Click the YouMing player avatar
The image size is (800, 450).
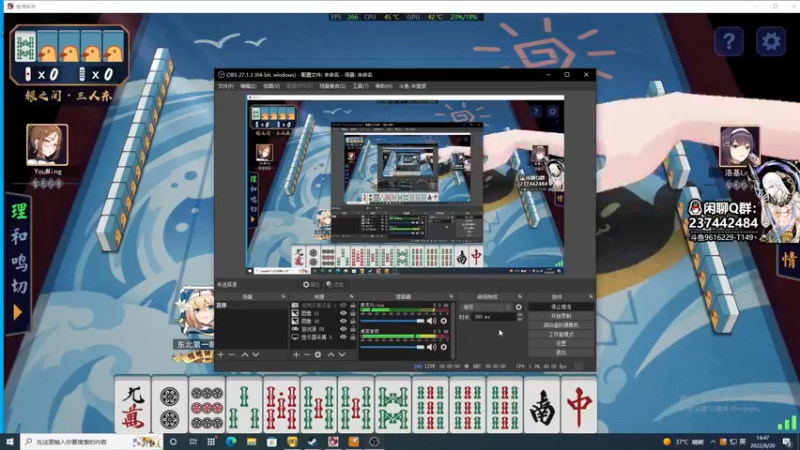pos(47,145)
